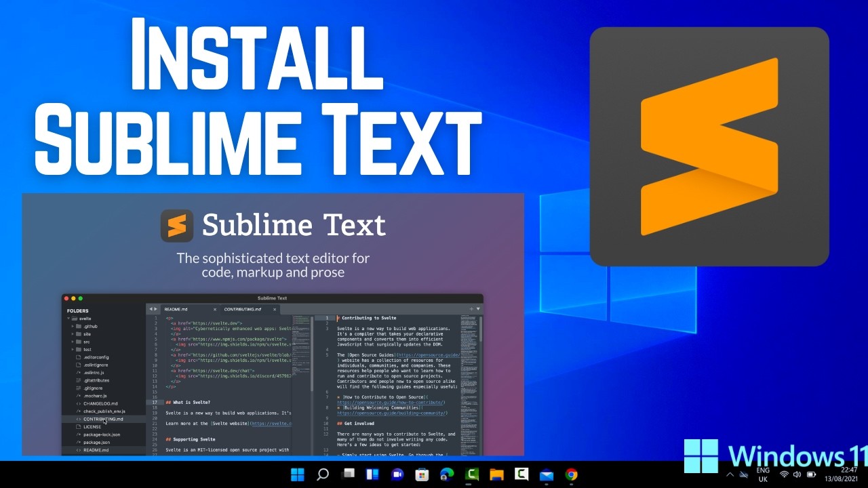Screen dimensions: 868x488
Task: Open the volume speaker tray icon
Action: click(x=797, y=474)
